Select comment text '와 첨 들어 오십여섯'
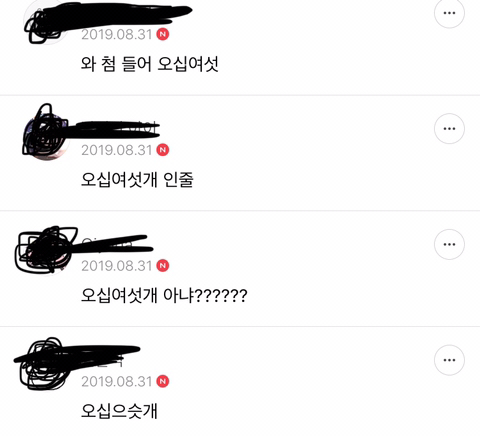 tap(150, 64)
